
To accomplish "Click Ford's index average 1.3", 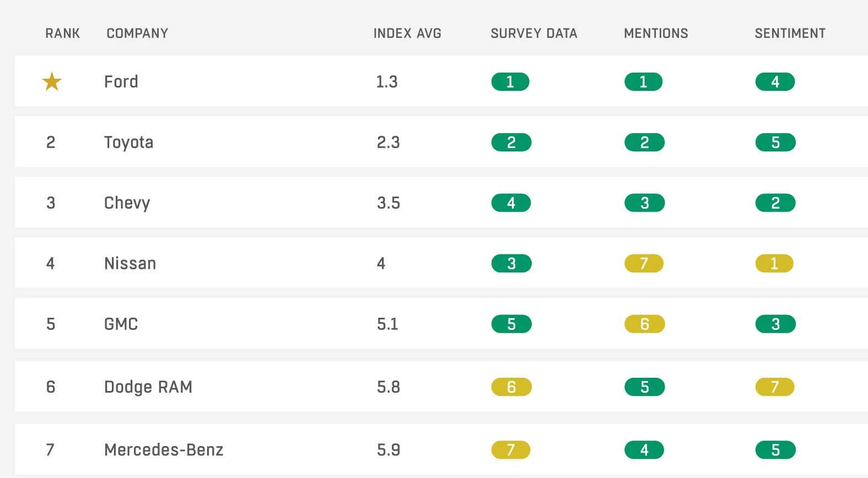I will (387, 82).
